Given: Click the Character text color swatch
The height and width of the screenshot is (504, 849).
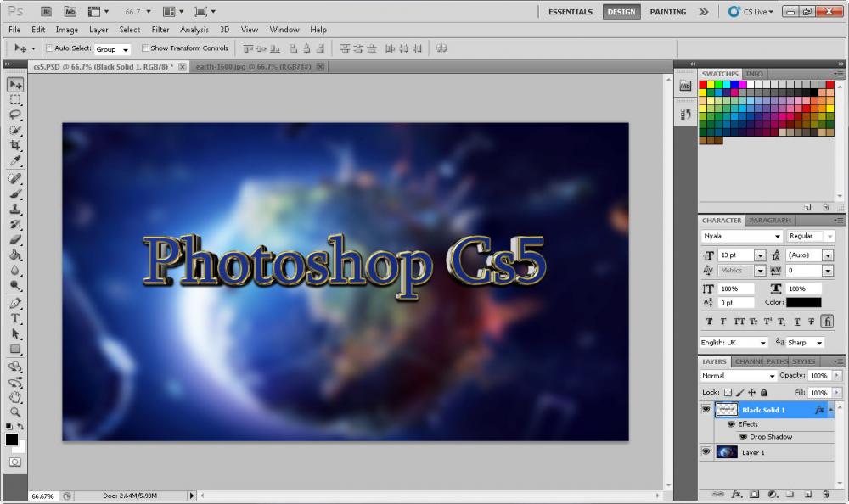Looking at the screenshot, I should pos(803,303).
